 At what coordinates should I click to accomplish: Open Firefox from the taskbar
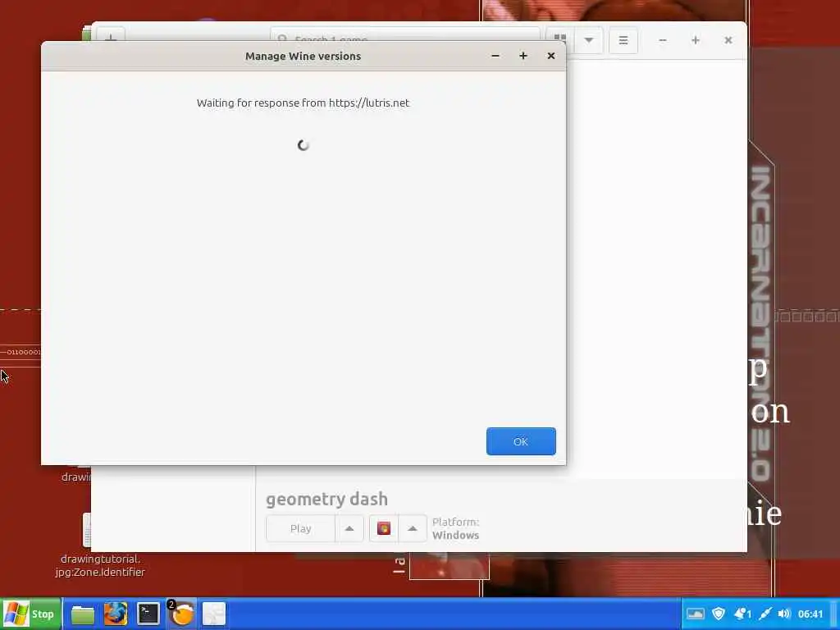(x=115, y=614)
